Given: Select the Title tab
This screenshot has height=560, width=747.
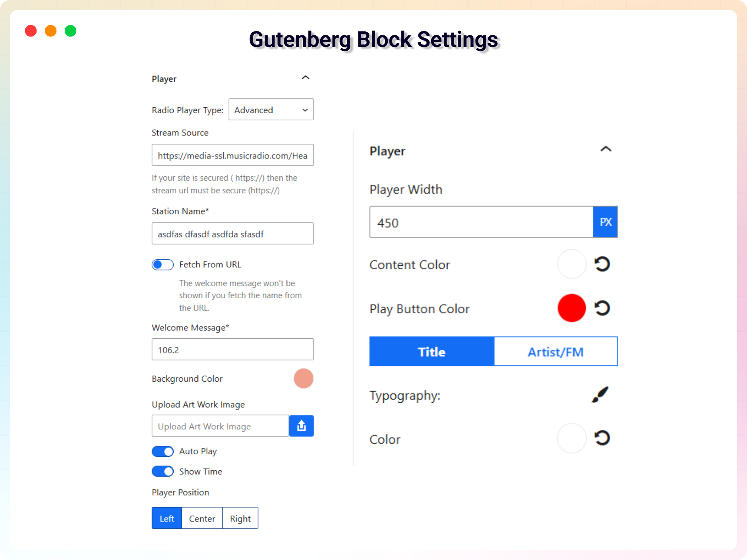Looking at the screenshot, I should tap(432, 351).
